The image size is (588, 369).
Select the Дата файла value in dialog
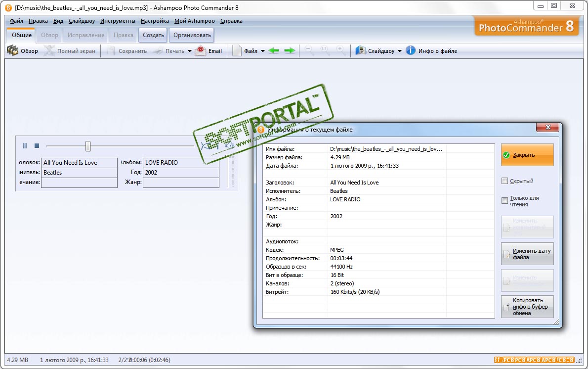[x=364, y=166]
